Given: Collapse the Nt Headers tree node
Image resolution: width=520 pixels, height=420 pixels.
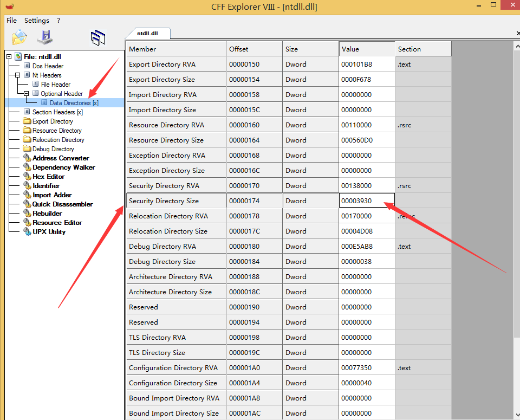Looking at the screenshot, I should 17,75.
